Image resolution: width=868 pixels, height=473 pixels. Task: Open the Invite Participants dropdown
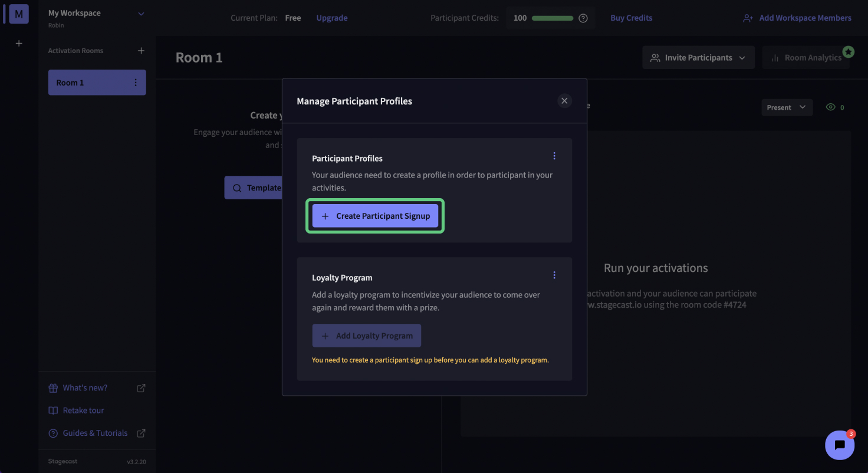(x=698, y=58)
